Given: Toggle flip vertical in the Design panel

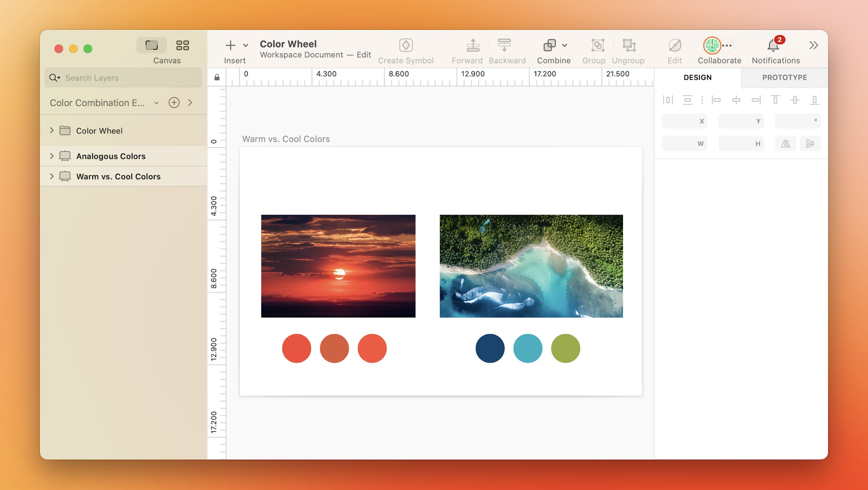Looking at the screenshot, I should tap(810, 144).
